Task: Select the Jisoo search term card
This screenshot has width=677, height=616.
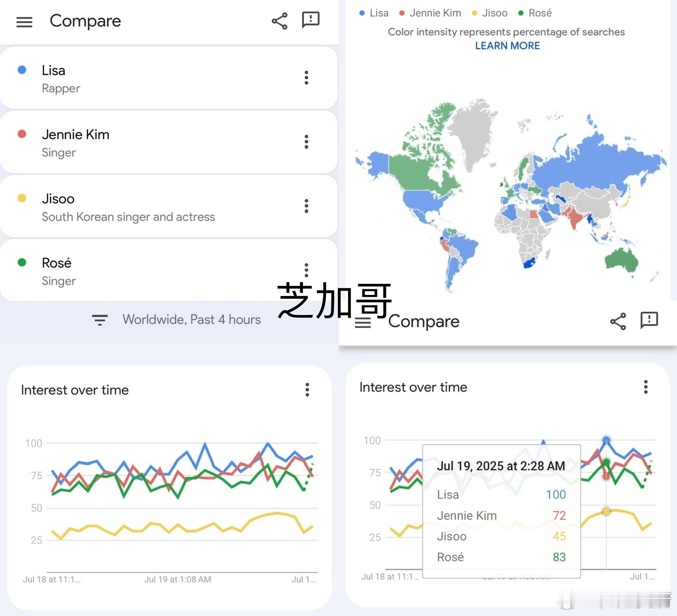Action: (x=142, y=207)
